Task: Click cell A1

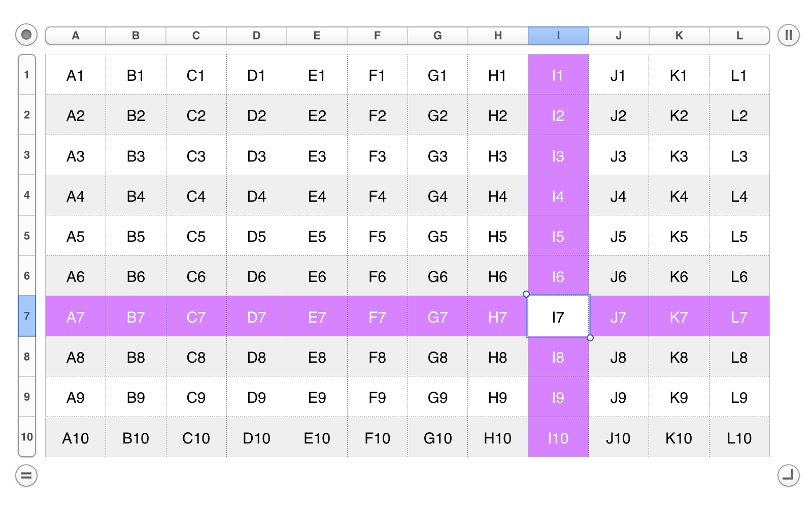Action: tap(76, 75)
